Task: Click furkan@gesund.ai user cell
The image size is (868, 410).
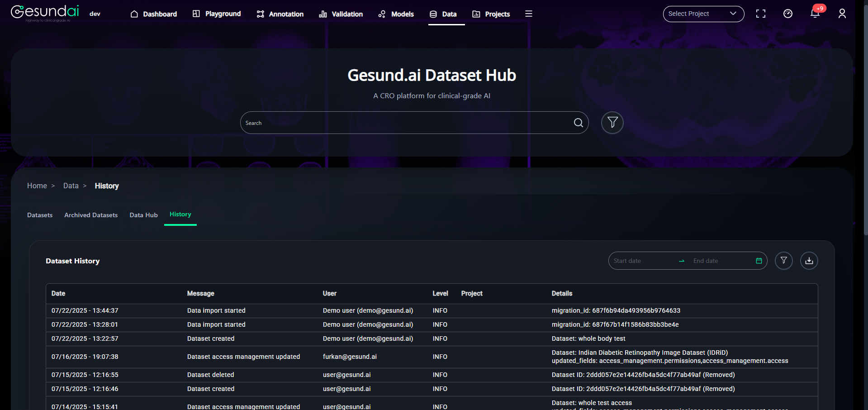Action: point(350,357)
